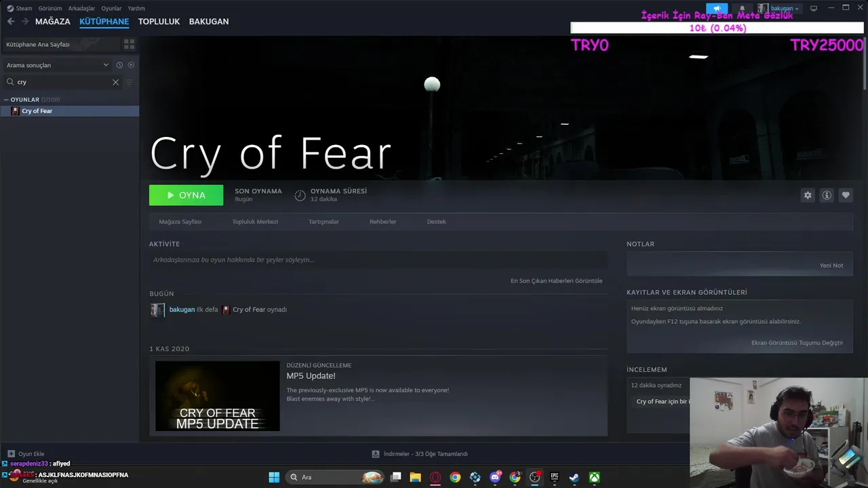868x488 pixels.
Task: Open the Oyunlar menu
Action: (111, 9)
